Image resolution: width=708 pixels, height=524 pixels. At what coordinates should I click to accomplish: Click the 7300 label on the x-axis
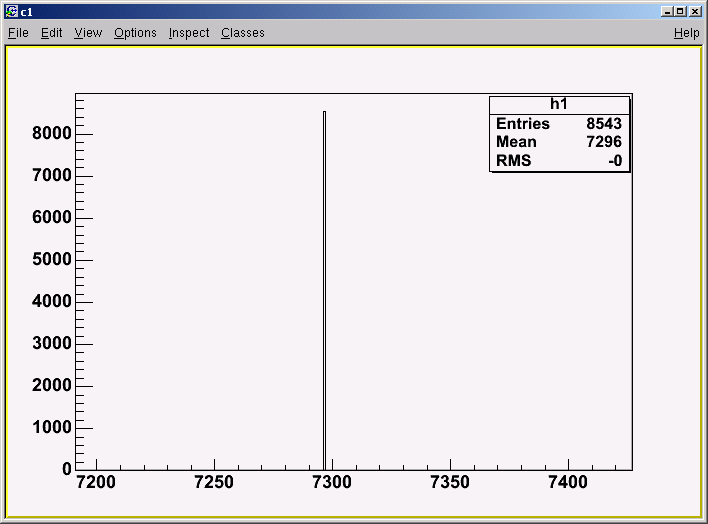tap(332, 482)
